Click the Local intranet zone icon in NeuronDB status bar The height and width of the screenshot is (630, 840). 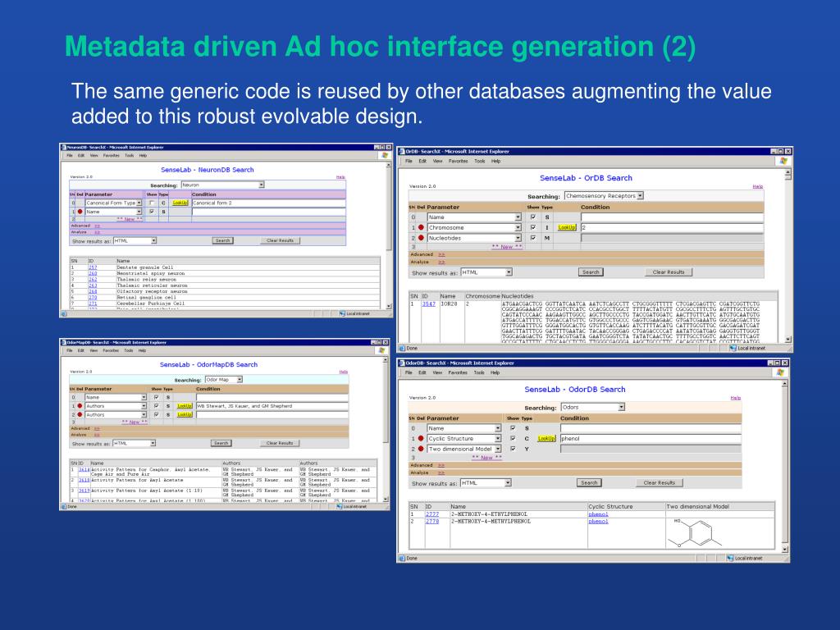(342, 314)
